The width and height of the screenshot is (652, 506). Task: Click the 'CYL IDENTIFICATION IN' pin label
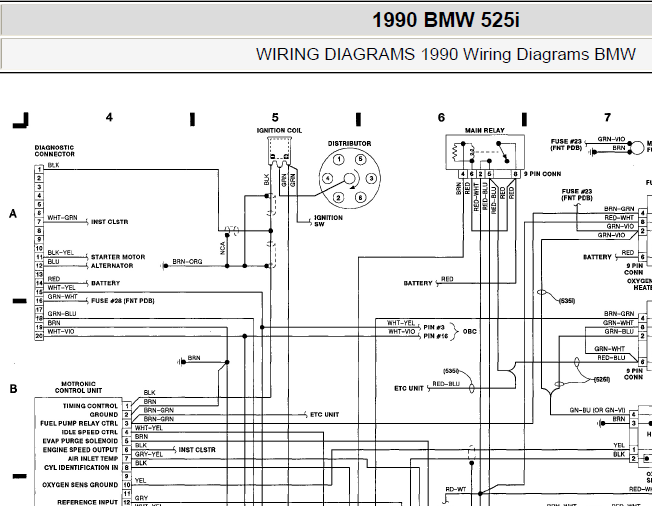point(81,467)
